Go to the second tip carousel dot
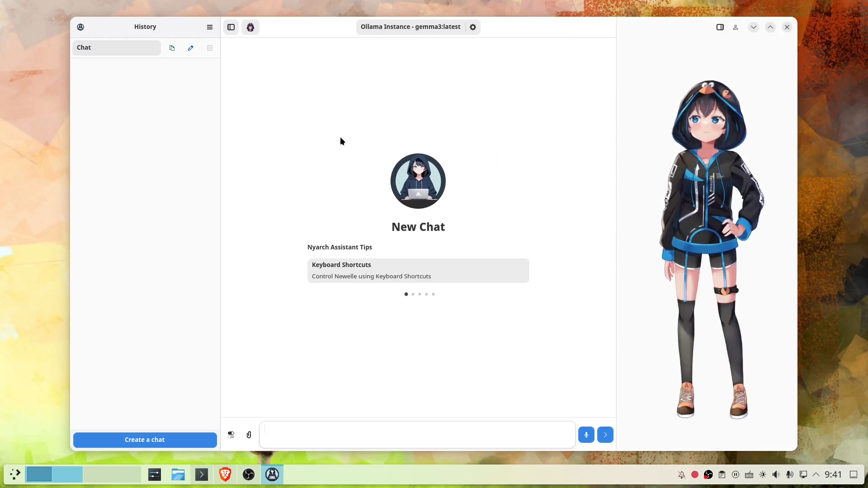 (413, 294)
